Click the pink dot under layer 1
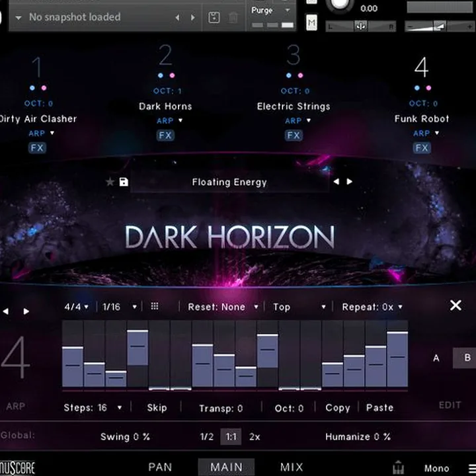476x476 pixels. pyautogui.click(x=44, y=88)
